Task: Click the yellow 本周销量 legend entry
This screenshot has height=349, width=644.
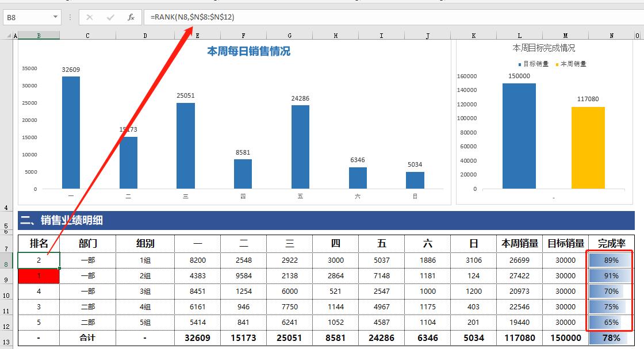Action: click(570, 64)
